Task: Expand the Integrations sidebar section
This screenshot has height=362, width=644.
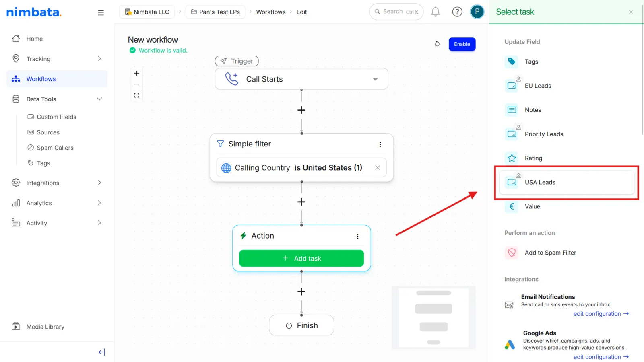Action: (99, 183)
